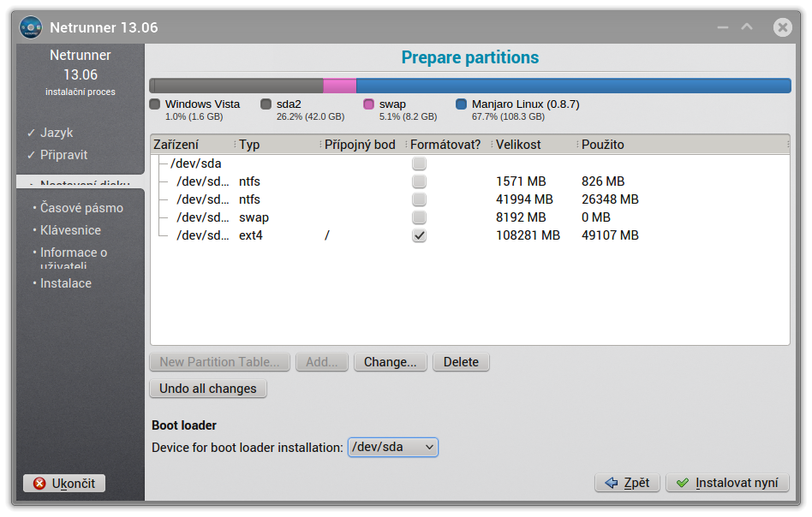Select the 1571 MB ntfs partition row
Screen dimensions: 812x517
click(x=469, y=181)
